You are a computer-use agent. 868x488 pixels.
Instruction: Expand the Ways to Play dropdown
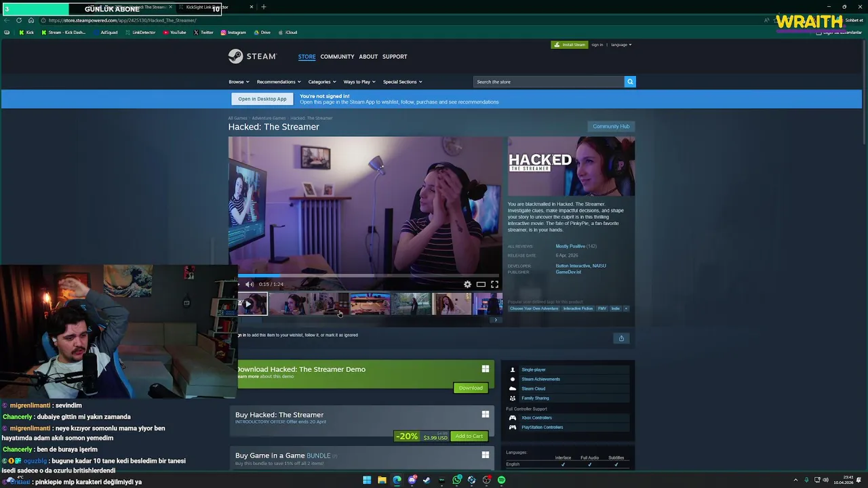(x=359, y=82)
